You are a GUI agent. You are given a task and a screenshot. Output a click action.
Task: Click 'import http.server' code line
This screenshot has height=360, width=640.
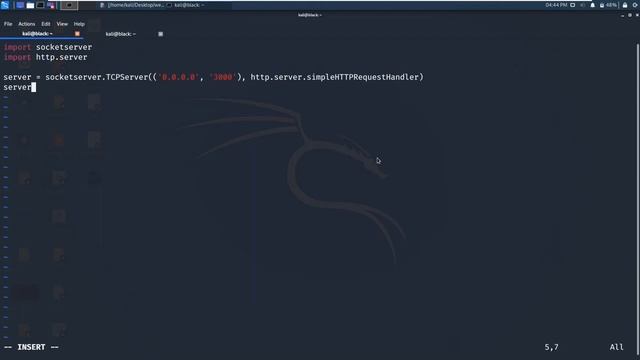[45, 57]
